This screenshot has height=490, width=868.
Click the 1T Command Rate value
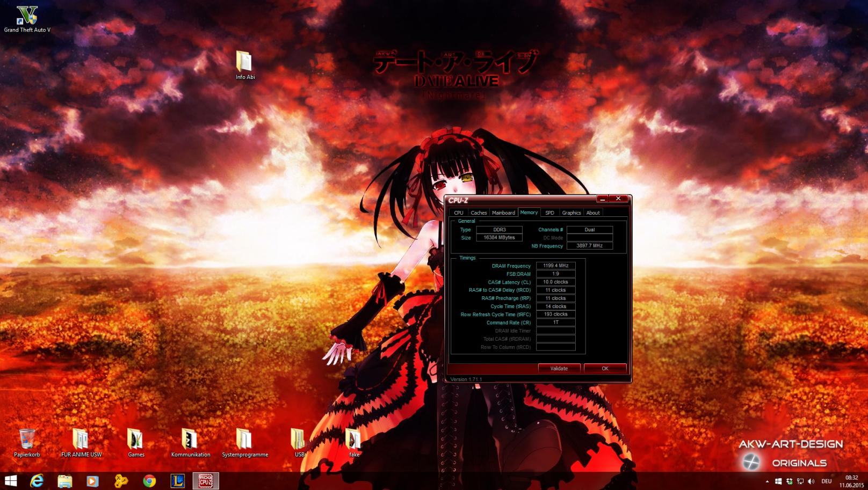(555, 323)
